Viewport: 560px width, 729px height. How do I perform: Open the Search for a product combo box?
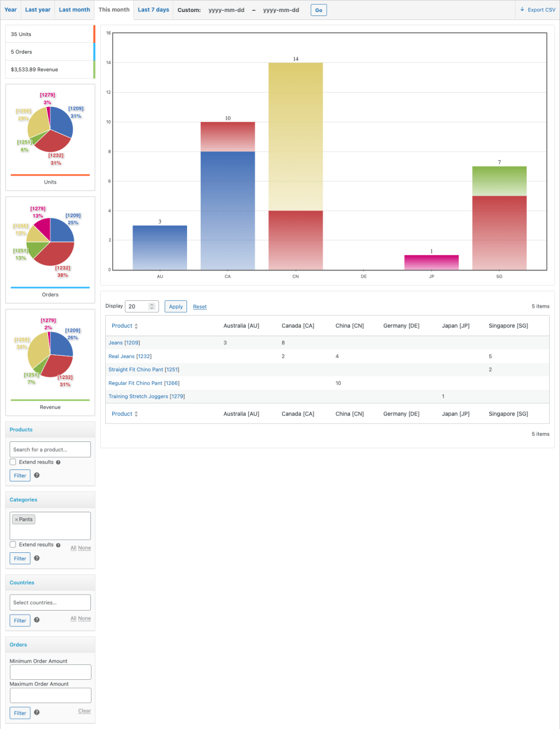(50, 449)
